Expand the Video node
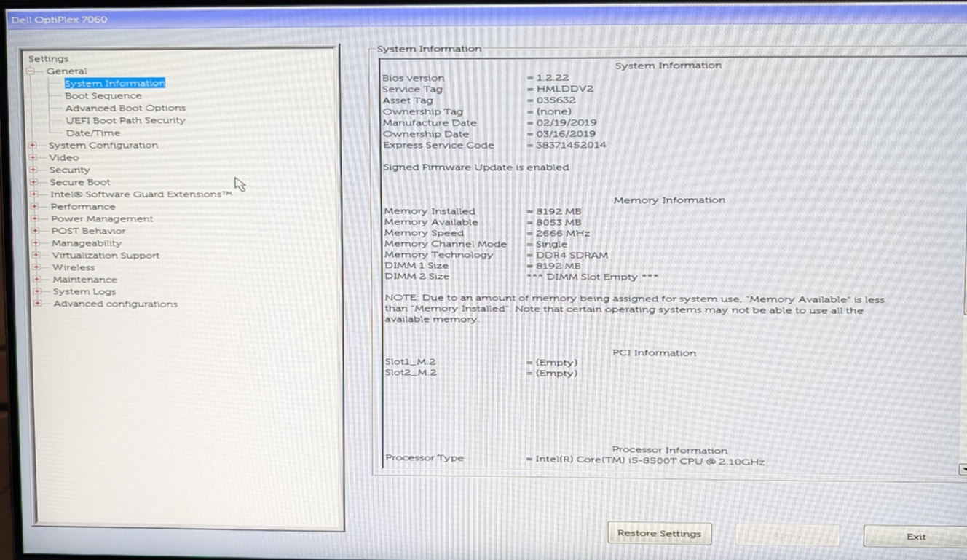967x560 pixels. 32,158
